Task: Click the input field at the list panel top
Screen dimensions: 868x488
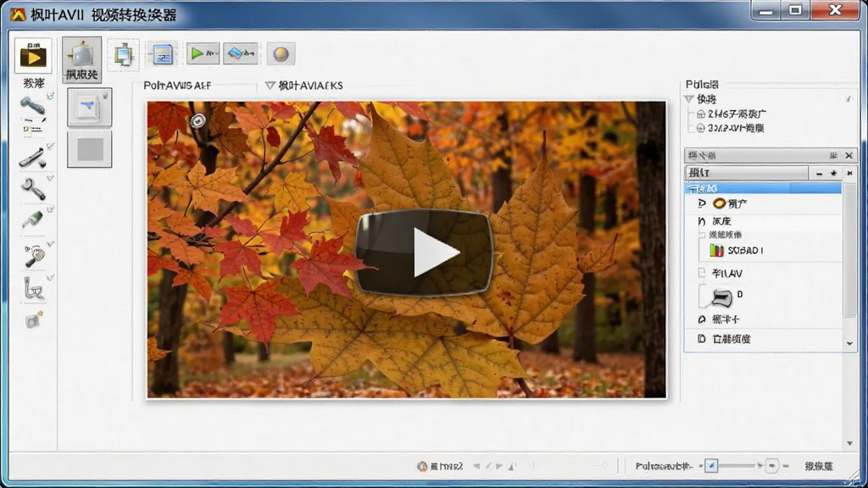Action: tap(747, 173)
